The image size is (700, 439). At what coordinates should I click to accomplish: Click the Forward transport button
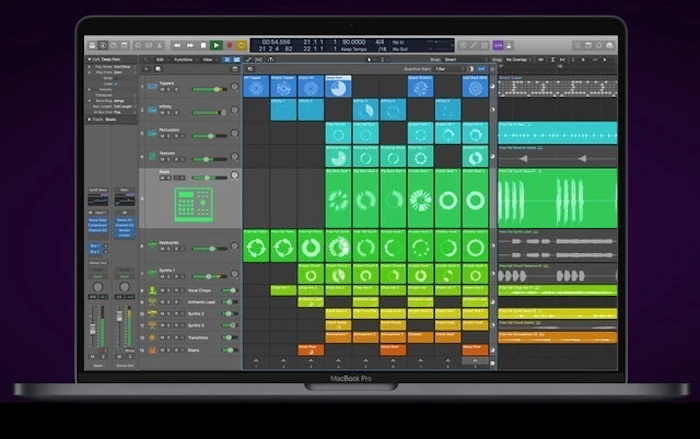[190, 46]
